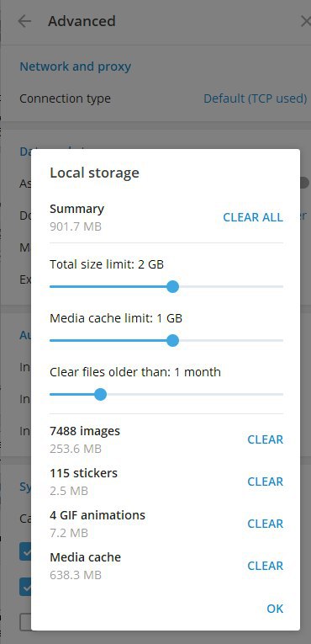Screen dimensions: 311x644
Task: Click the Connection type row label
Action: [x=65, y=98]
